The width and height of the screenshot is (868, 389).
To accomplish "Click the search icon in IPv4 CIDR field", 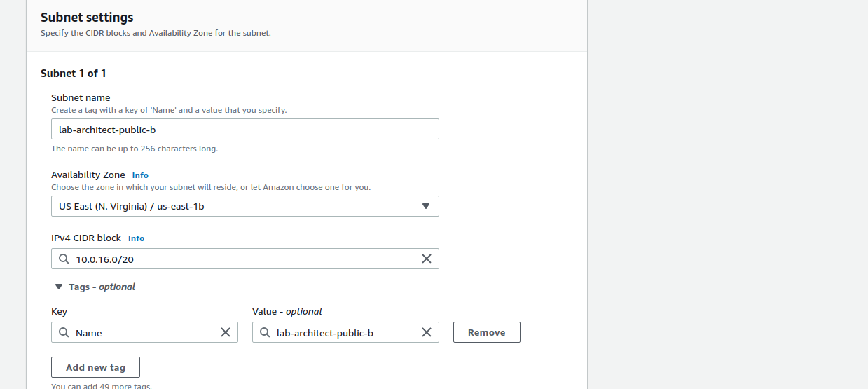I will [x=64, y=259].
